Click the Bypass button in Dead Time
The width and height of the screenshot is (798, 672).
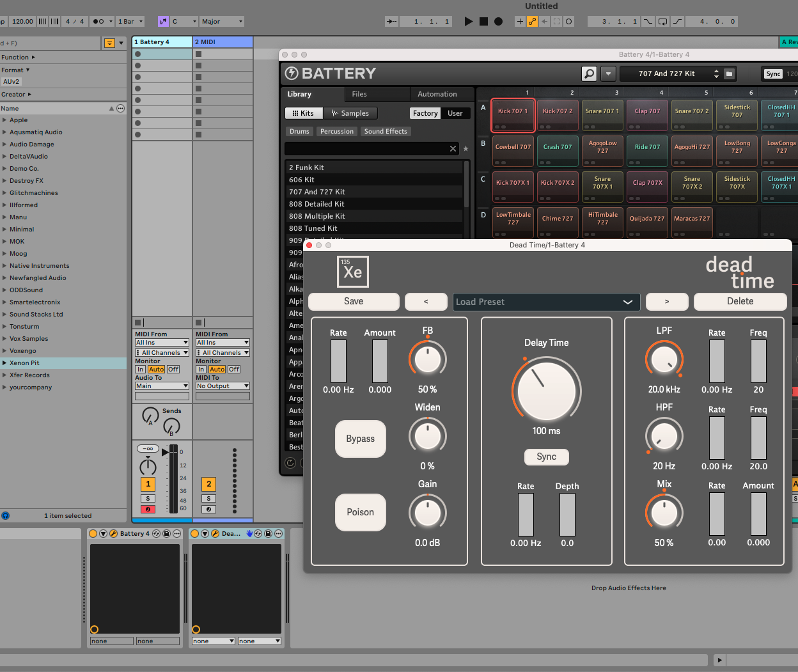[x=361, y=439]
